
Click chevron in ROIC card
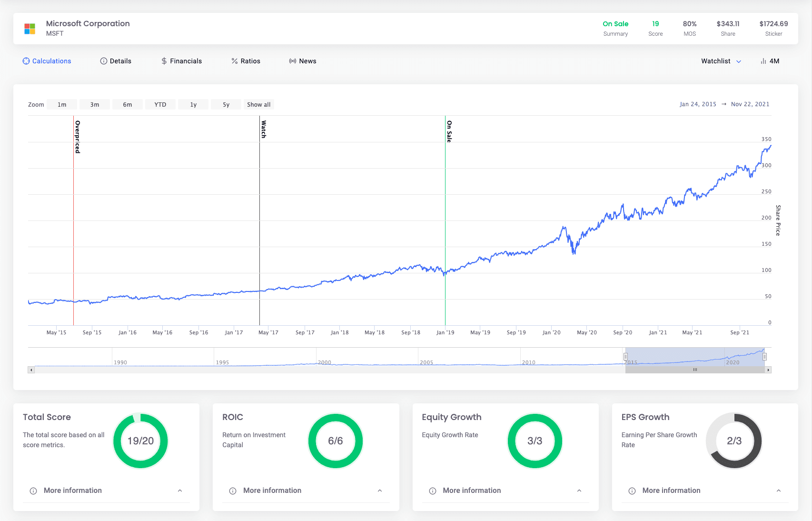click(x=380, y=491)
